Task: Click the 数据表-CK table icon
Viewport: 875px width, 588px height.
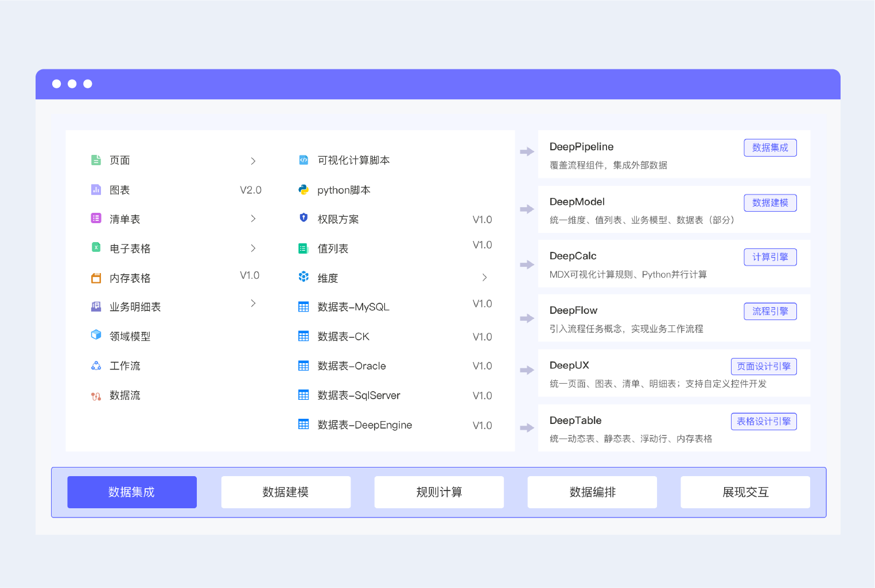Action: pyautogui.click(x=304, y=336)
